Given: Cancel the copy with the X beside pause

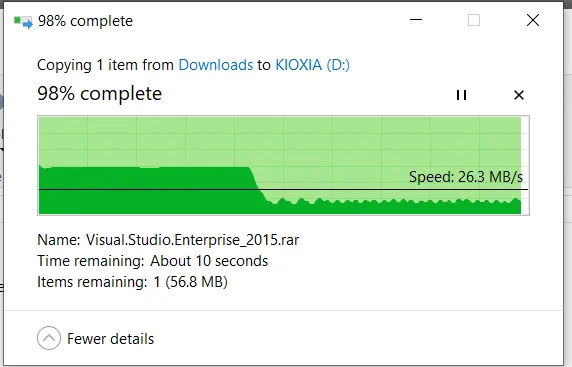Looking at the screenshot, I should click(x=519, y=95).
